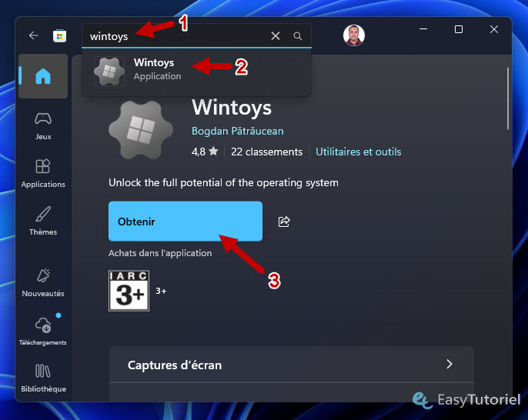Screen dimensions: 528x420
Task: Maximize the Microsoft Store window
Action: click(458, 29)
